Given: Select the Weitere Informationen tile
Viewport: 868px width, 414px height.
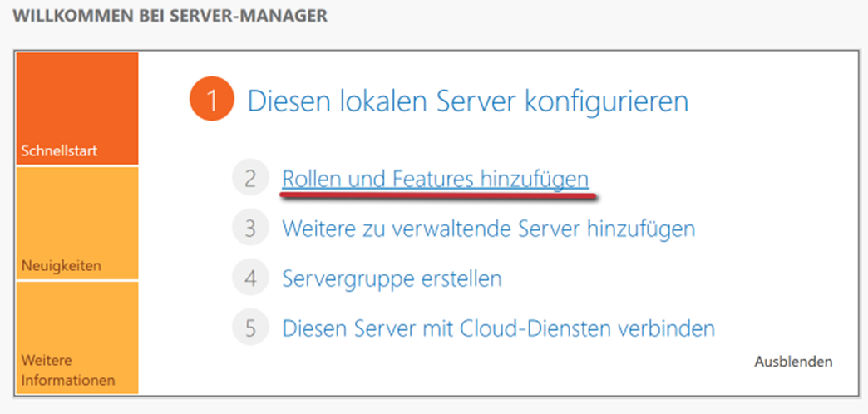Looking at the screenshot, I should click(x=76, y=338).
